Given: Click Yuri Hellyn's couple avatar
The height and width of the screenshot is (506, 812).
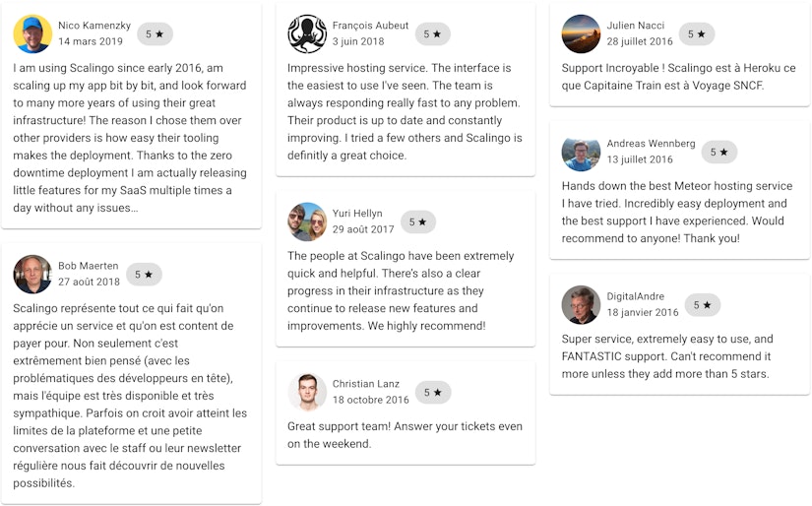Looking at the screenshot, I should point(307,221).
